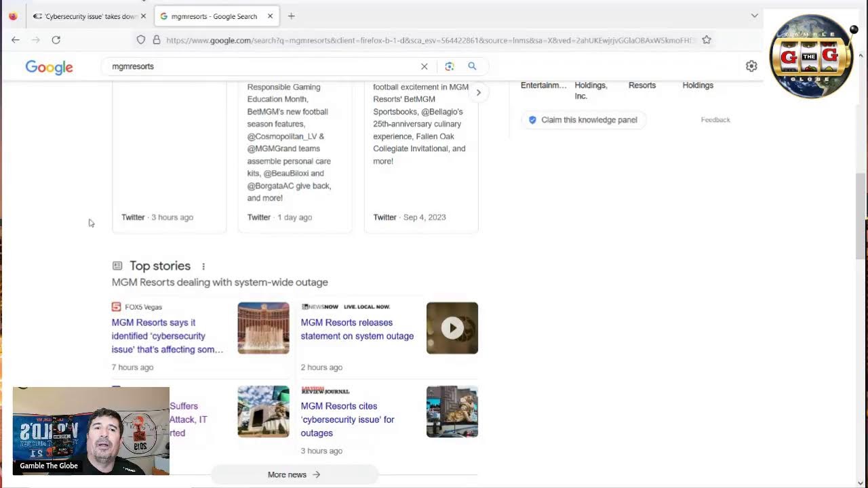Click the MGM lion statue thumbnail
Image resolution: width=868 pixels, height=488 pixels.
click(452, 411)
